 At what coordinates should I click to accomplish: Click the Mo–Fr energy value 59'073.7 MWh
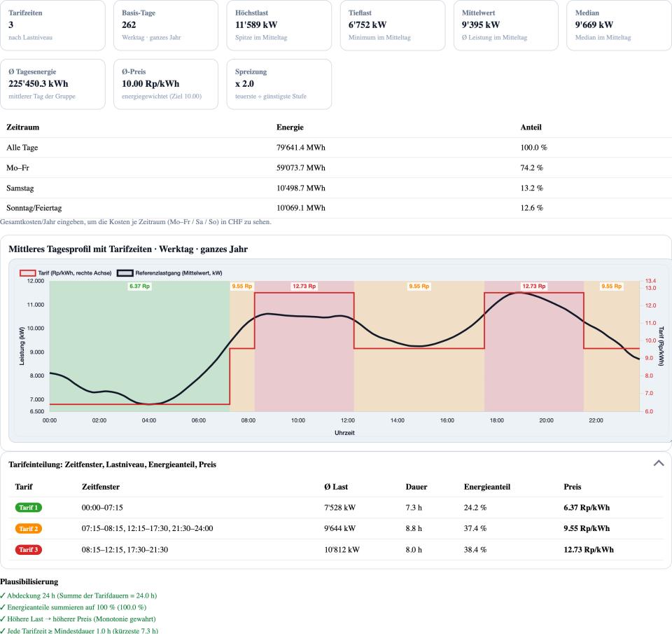tap(301, 167)
